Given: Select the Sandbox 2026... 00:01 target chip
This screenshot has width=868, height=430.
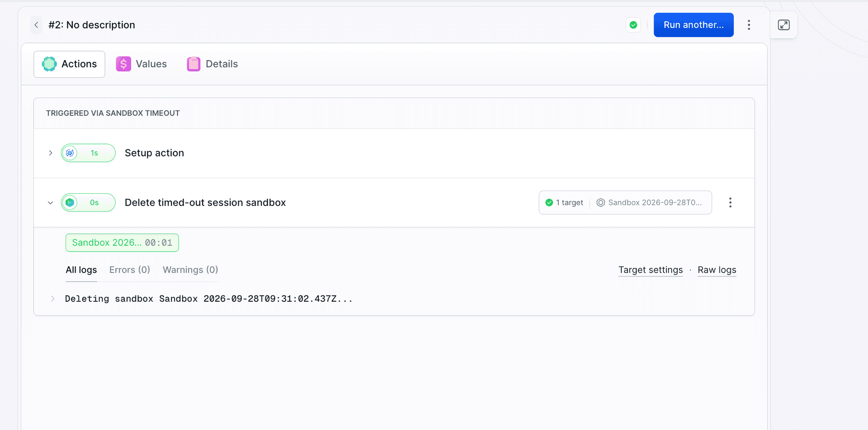Looking at the screenshot, I should 122,243.
